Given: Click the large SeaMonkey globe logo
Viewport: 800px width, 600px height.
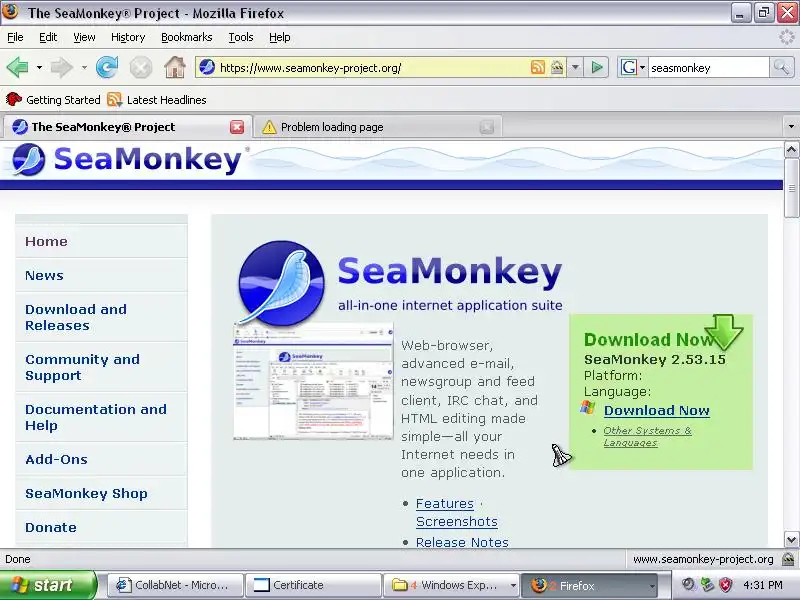Looking at the screenshot, I should (x=282, y=282).
